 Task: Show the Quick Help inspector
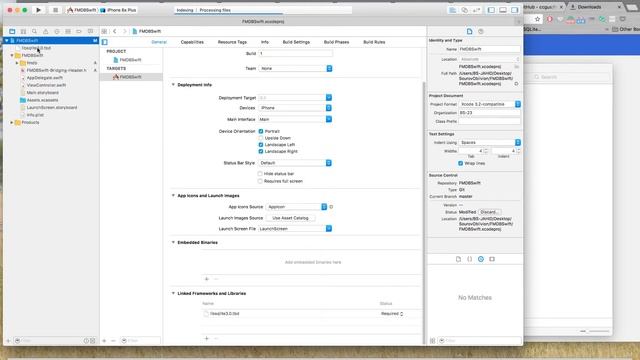[481, 31]
